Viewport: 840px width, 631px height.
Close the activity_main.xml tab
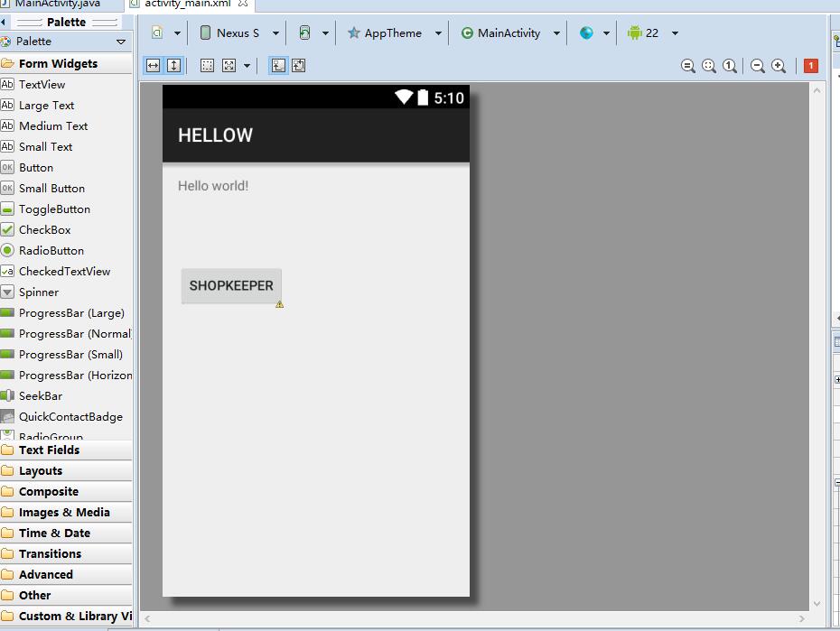coord(243,4)
